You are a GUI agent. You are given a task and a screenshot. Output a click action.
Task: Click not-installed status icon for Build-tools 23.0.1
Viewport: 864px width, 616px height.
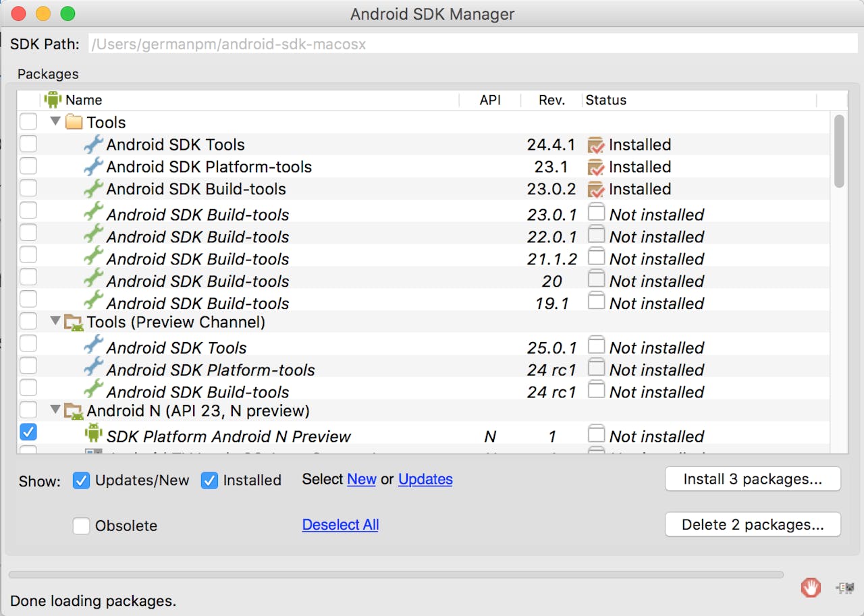pos(596,213)
